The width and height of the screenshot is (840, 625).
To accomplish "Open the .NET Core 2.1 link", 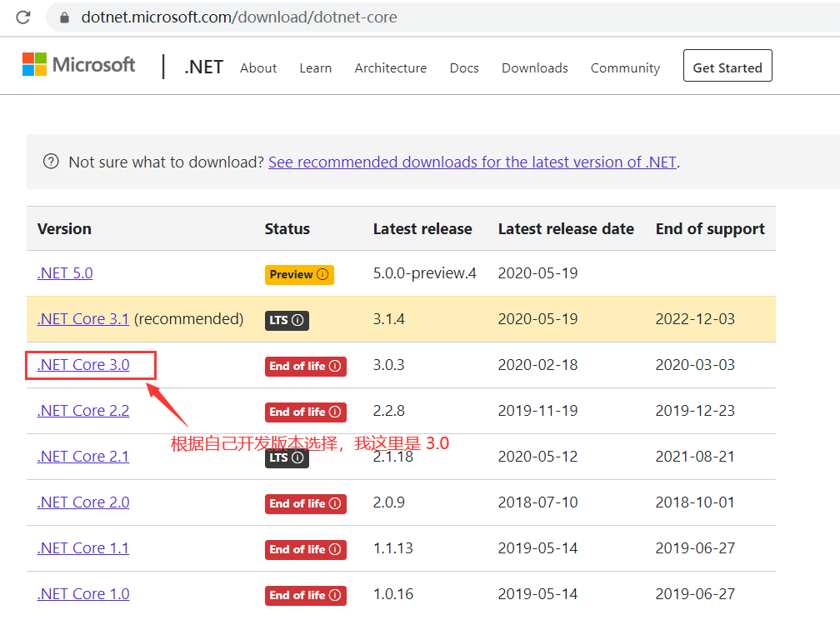I will point(83,457).
